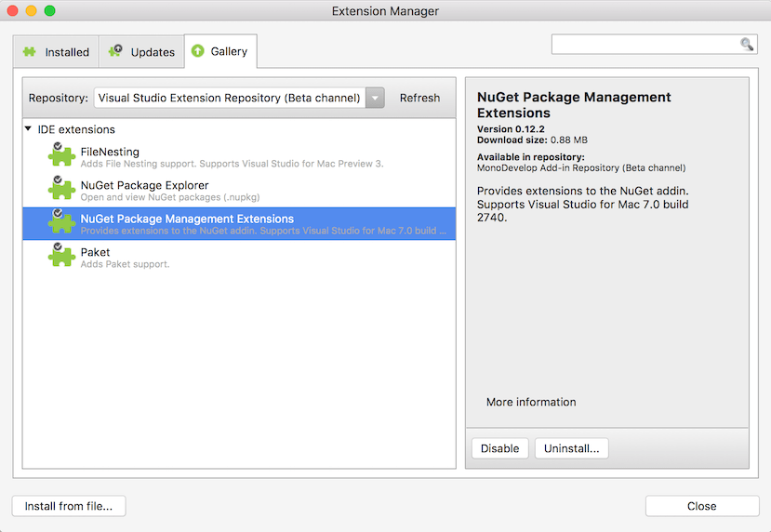
Task: Switch to the Installed tab
Action: click(56, 52)
